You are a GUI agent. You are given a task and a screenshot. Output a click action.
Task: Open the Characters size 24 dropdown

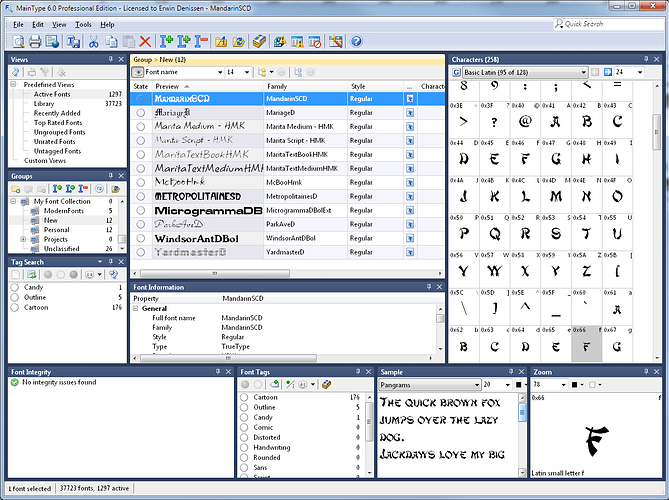(640, 72)
